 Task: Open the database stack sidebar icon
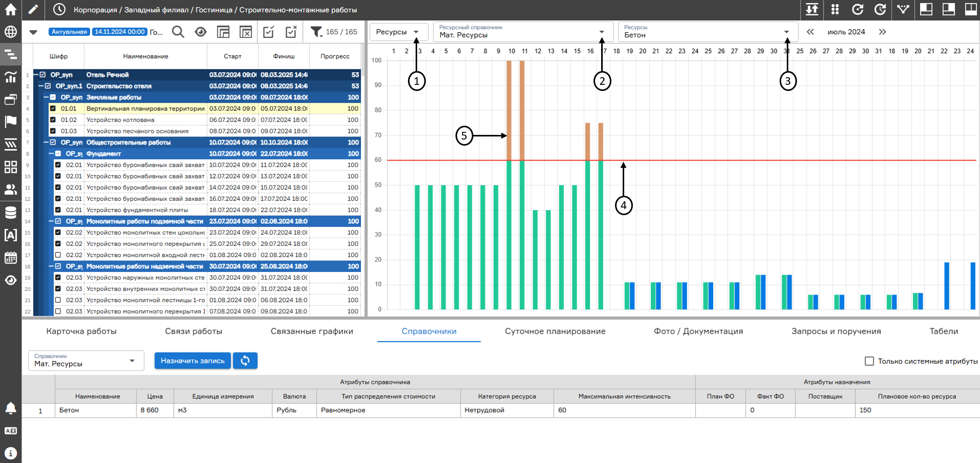(x=10, y=212)
